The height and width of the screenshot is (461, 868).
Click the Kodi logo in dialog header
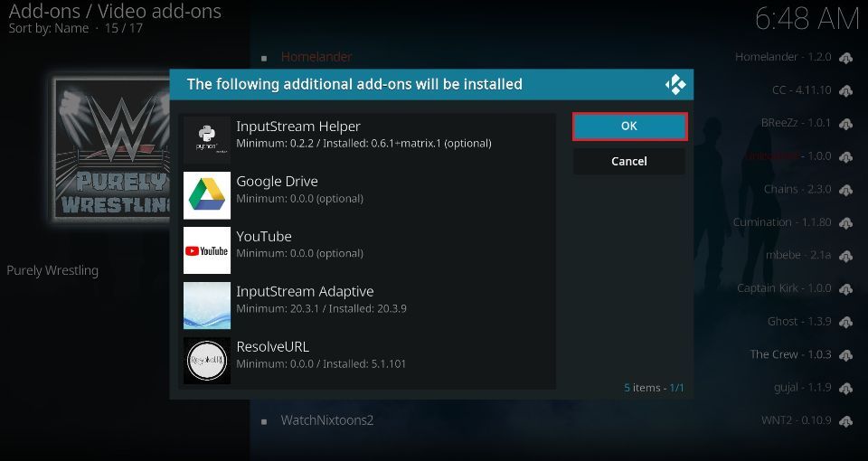coord(675,85)
